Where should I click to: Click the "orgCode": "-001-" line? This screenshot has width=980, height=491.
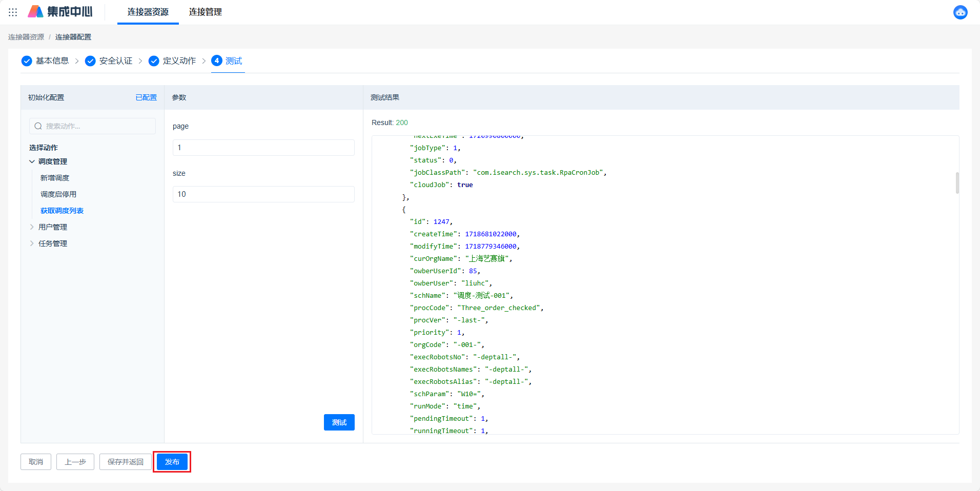(x=447, y=345)
